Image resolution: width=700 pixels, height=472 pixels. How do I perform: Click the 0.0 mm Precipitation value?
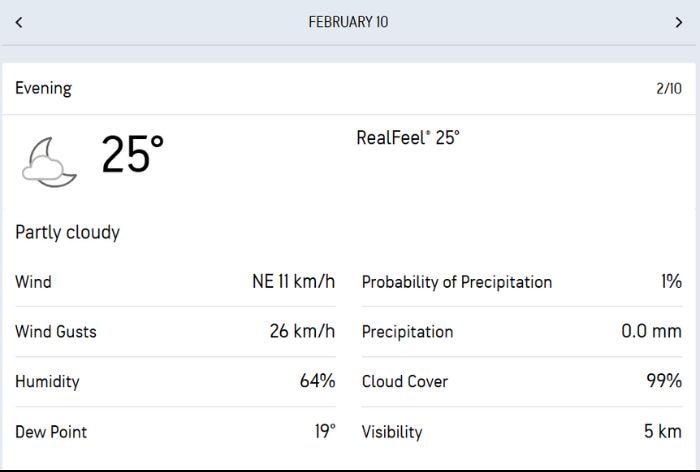pos(651,331)
